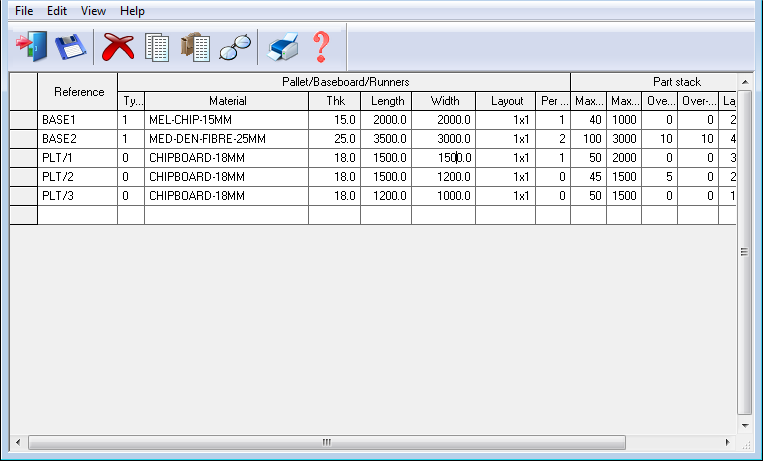This screenshot has height=461, width=763.
Task: Click the 1200.0 length cell in PLT/3
Action: [386, 196]
